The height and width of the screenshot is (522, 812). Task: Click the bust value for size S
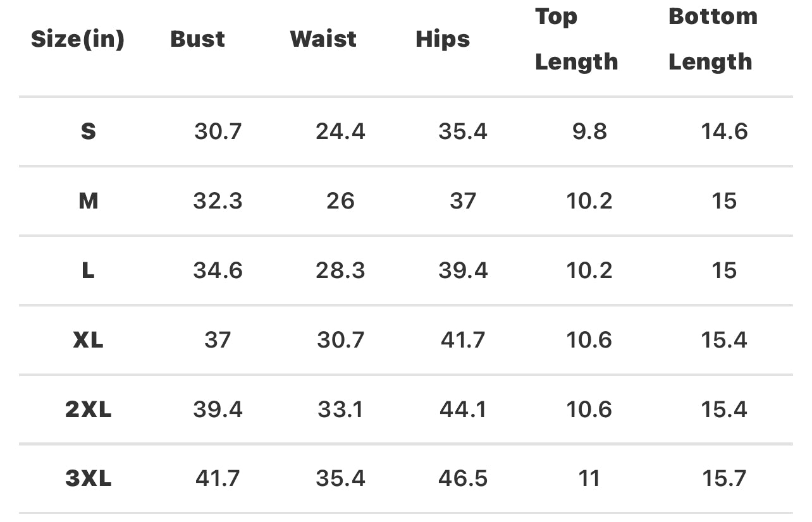coord(218,131)
